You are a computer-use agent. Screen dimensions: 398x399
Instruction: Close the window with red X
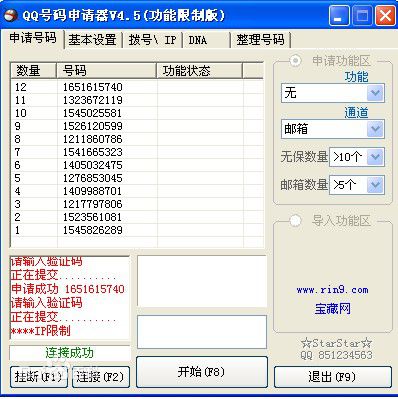point(385,16)
